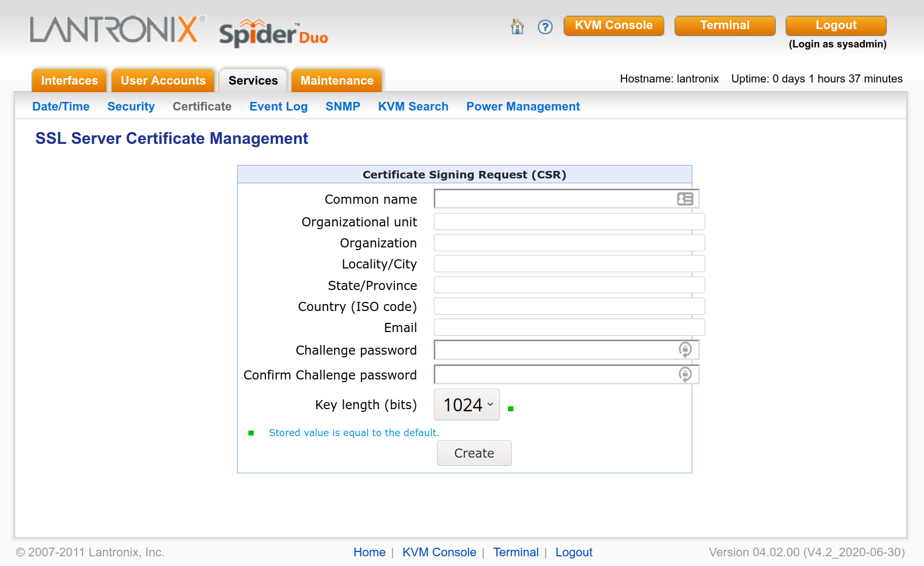Click the home icon in the header
Image resolution: width=924 pixels, height=566 pixels.
[517, 26]
